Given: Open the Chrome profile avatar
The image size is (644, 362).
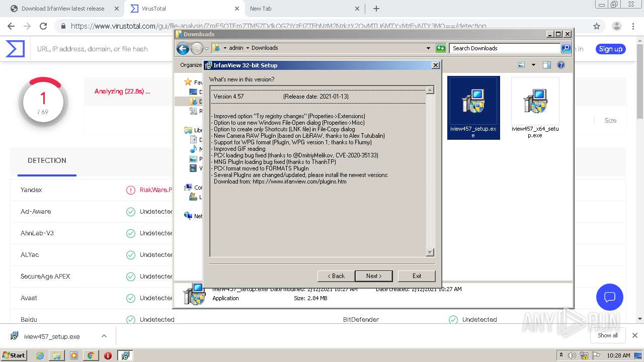Looking at the screenshot, I should click(x=616, y=26).
